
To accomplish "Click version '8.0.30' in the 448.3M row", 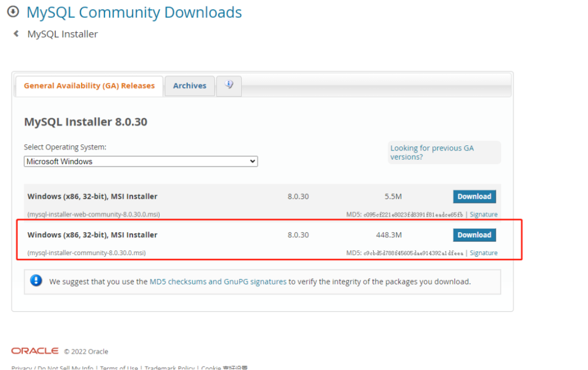I will 298,235.
